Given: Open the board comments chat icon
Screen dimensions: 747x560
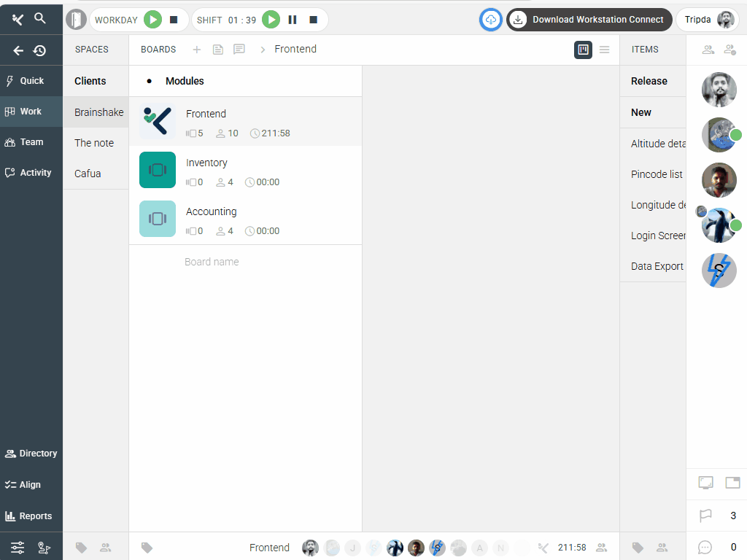Looking at the screenshot, I should (239, 50).
